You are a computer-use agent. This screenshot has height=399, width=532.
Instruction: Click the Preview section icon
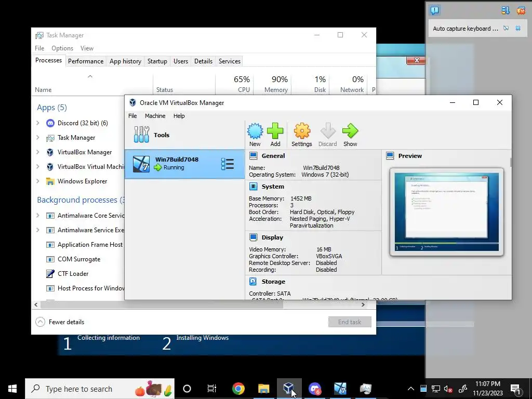(390, 156)
